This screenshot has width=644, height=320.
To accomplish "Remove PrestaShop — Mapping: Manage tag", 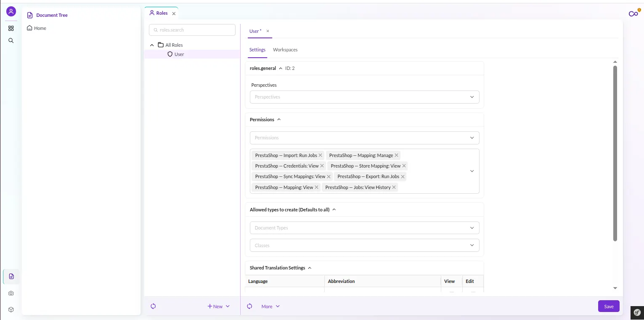I will pyautogui.click(x=396, y=155).
